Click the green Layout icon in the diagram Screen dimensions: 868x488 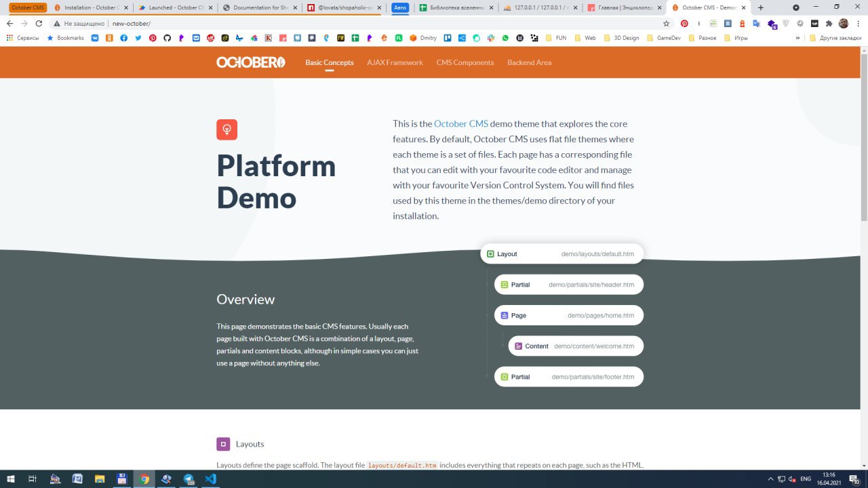[x=490, y=254]
